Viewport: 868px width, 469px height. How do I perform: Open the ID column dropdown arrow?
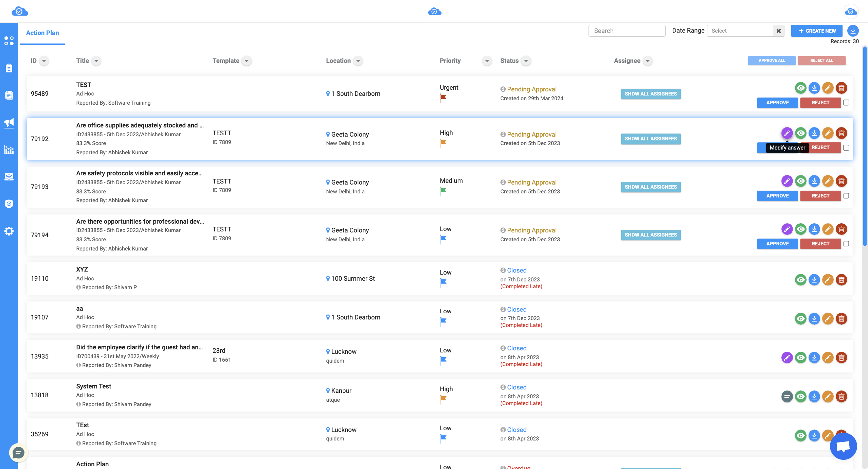44,61
